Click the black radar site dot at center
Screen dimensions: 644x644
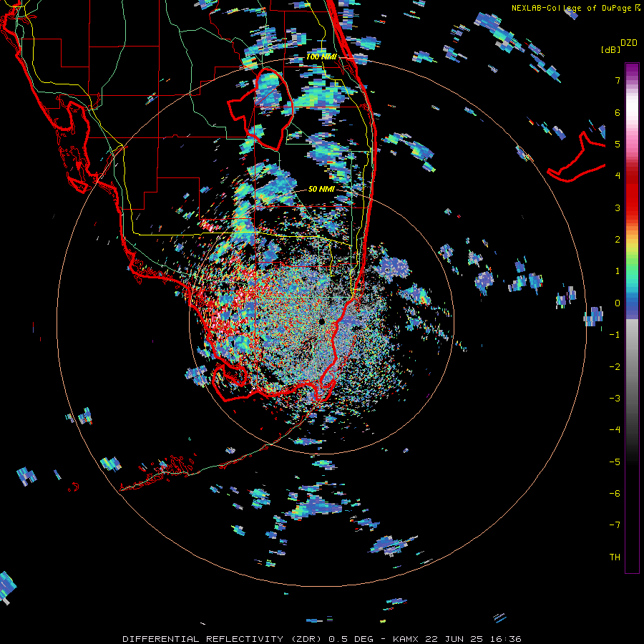[x=321, y=321]
